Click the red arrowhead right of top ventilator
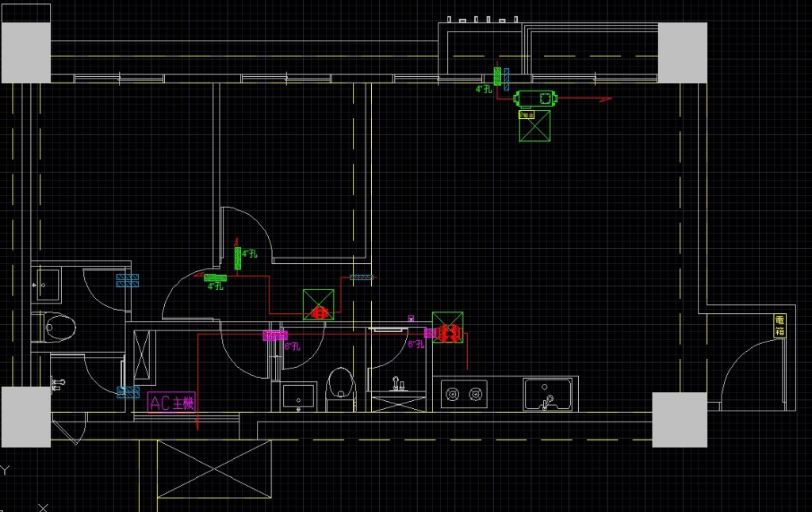Viewport: 812px width, 512px height. click(x=607, y=99)
